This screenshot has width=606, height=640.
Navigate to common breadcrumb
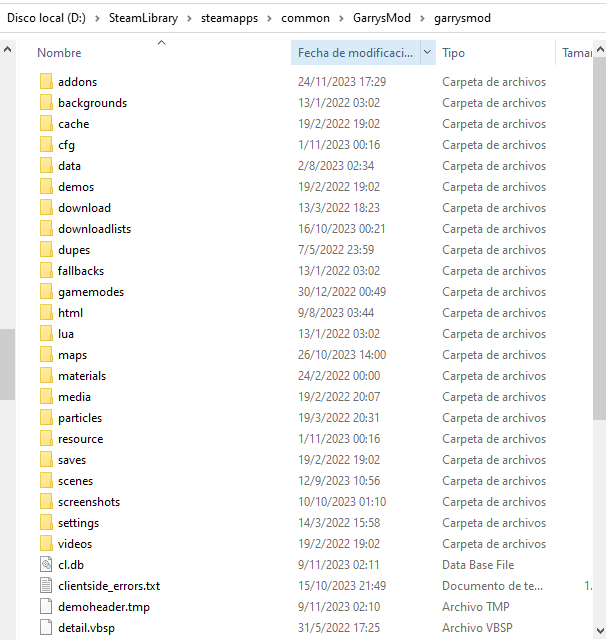tap(305, 18)
